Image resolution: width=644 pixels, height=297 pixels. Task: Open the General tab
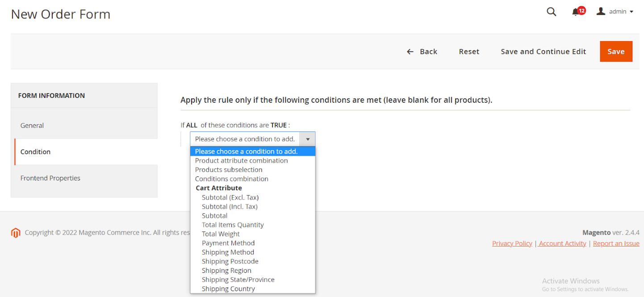pyautogui.click(x=32, y=125)
